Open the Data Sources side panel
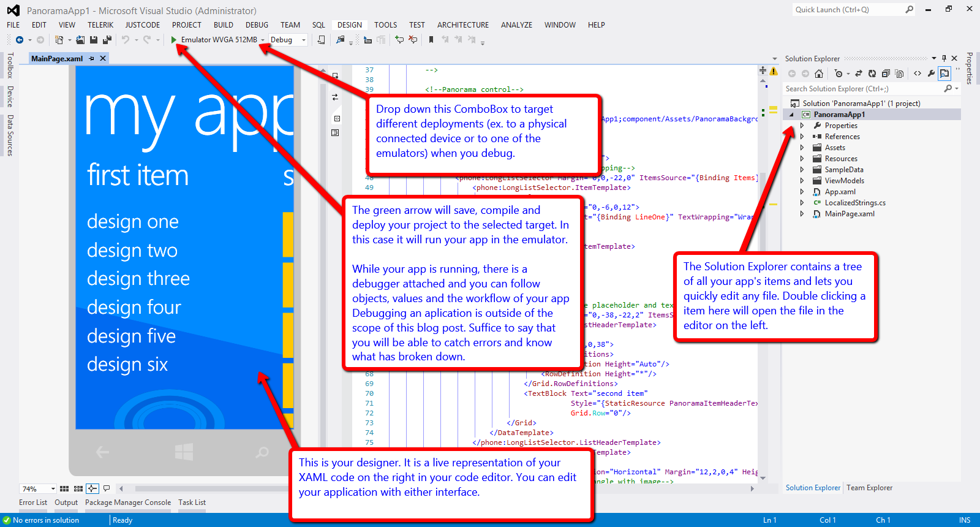The height and width of the screenshot is (527, 980). (x=10, y=135)
